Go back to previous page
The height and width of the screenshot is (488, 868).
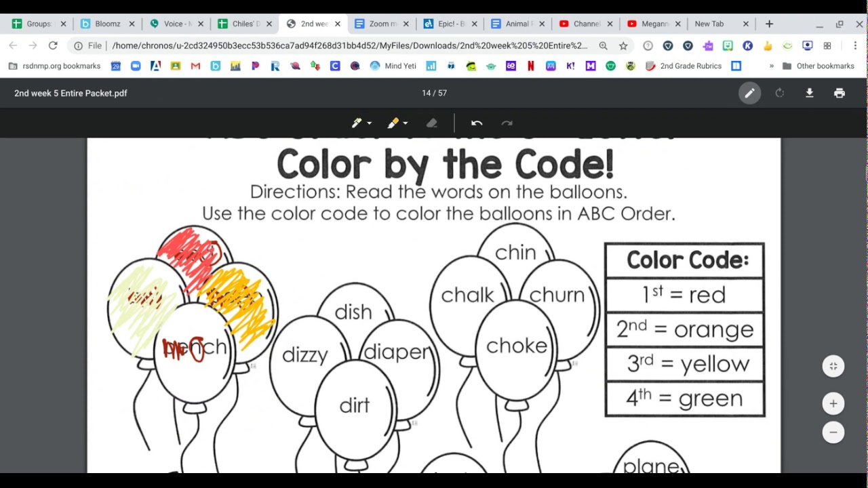(x=13, y=45)
